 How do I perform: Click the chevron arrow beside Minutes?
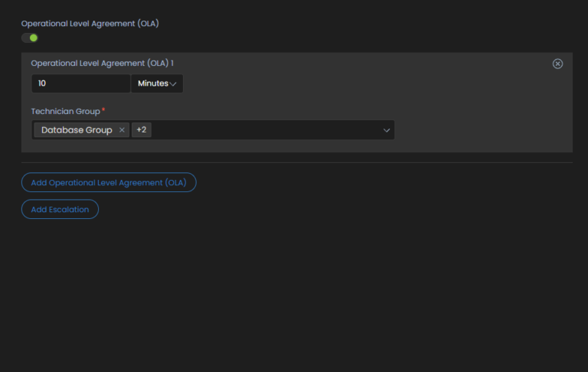[x=173, y=83]
